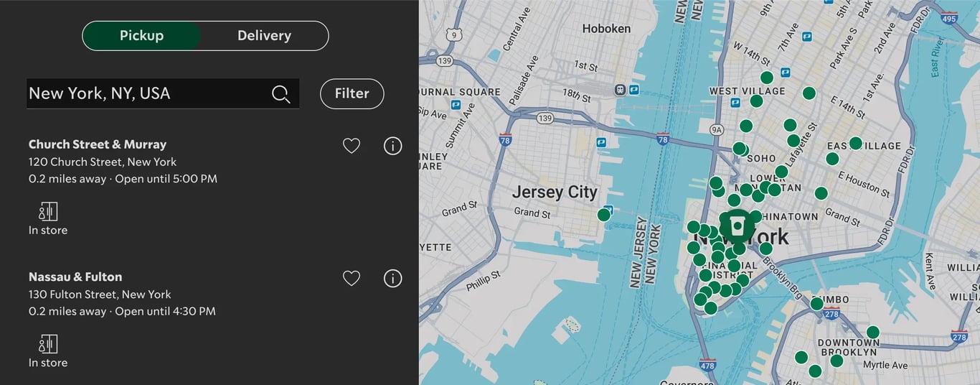980x385 pixels.
Task: Open the Filter options
Action: pyautogui.click(x=352, y=93)
